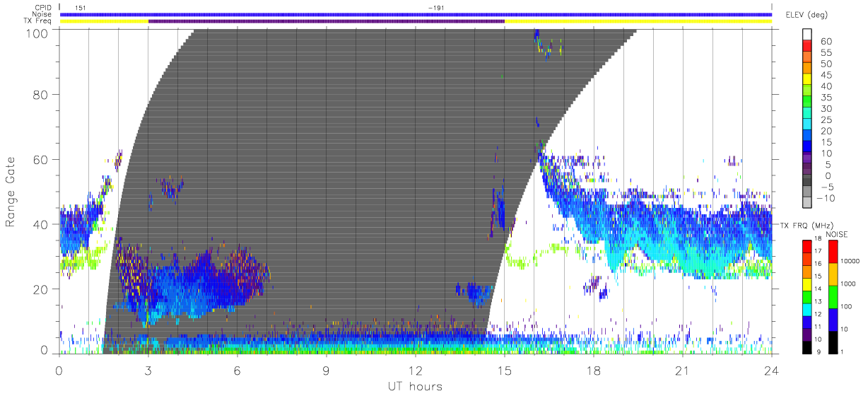Image resolution: width=868 pixels, height=401 pixels.
Task: Click the '6' tick on UT hours axis
Action: tap(237, 370)
